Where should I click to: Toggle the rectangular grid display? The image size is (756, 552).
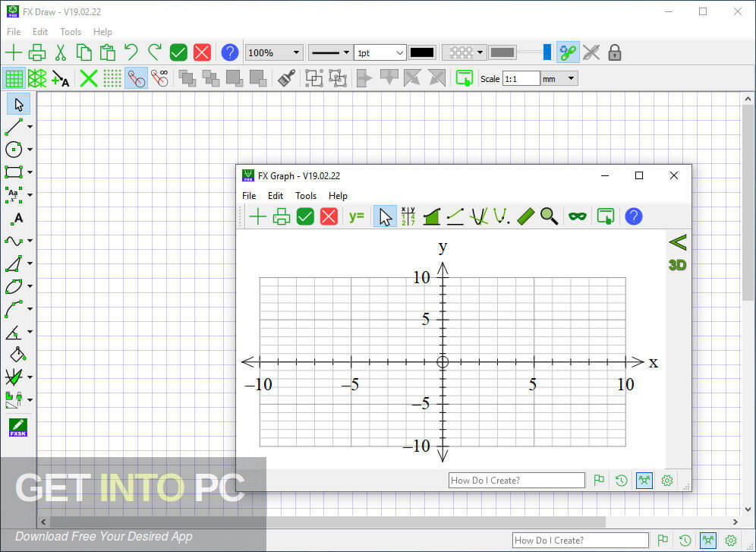tap(14, 78)
